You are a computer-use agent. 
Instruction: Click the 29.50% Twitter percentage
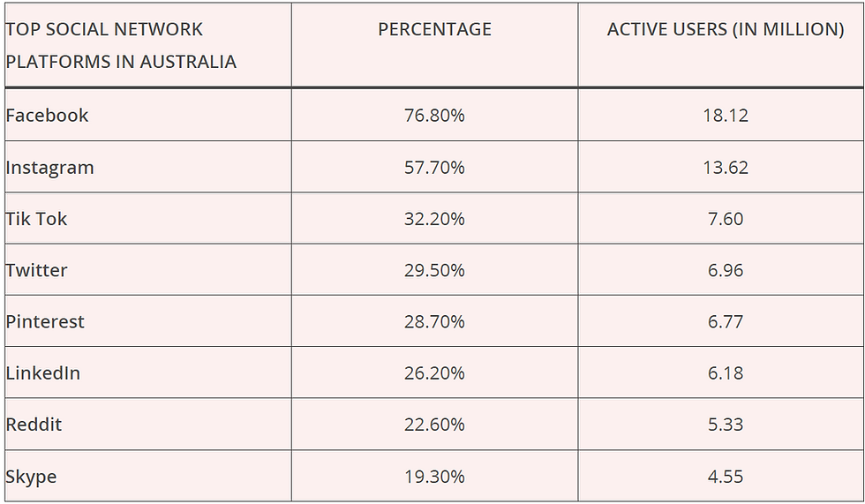click(x=434, y=270)
